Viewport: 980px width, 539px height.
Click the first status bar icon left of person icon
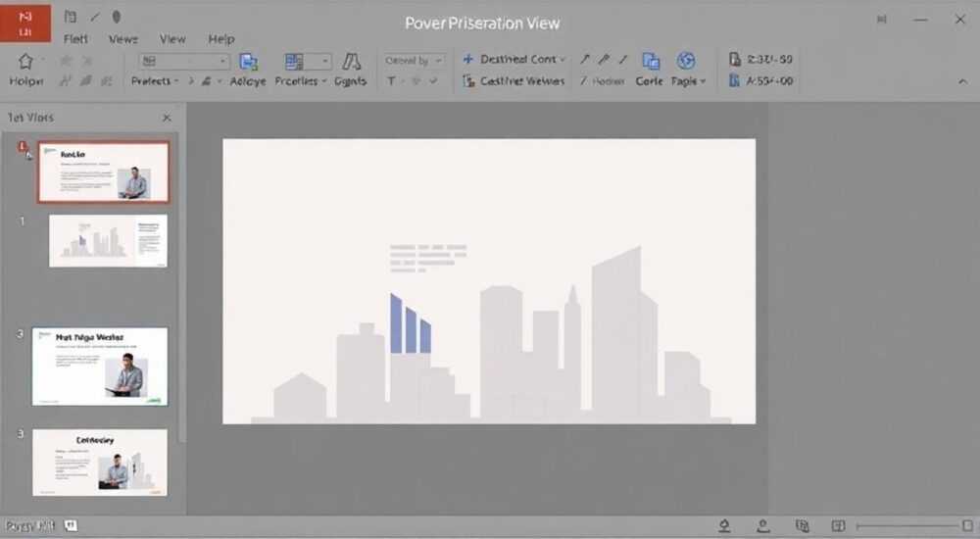tap(724, 526)
